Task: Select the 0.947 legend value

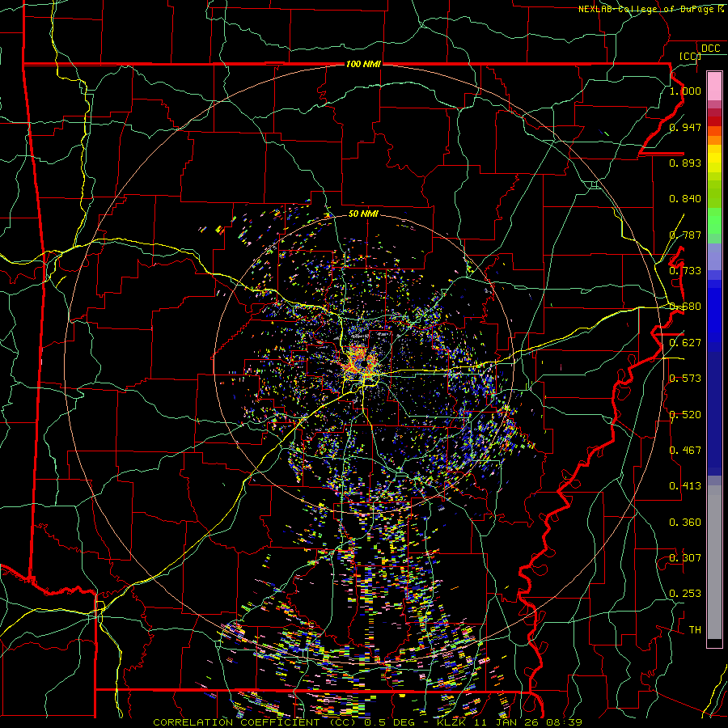Action: coord(685,127)
